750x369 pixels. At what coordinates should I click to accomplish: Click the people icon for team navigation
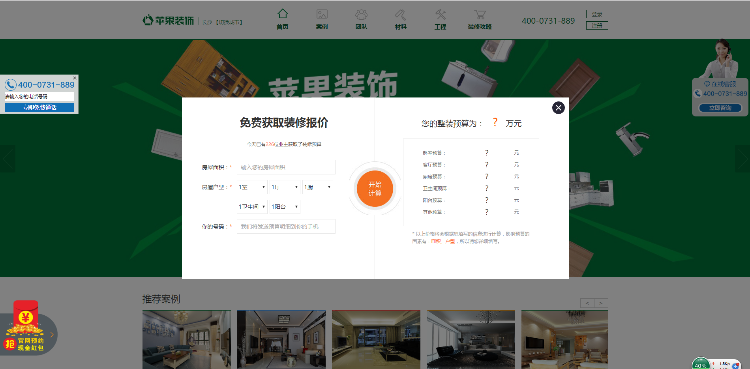point(361,14)
